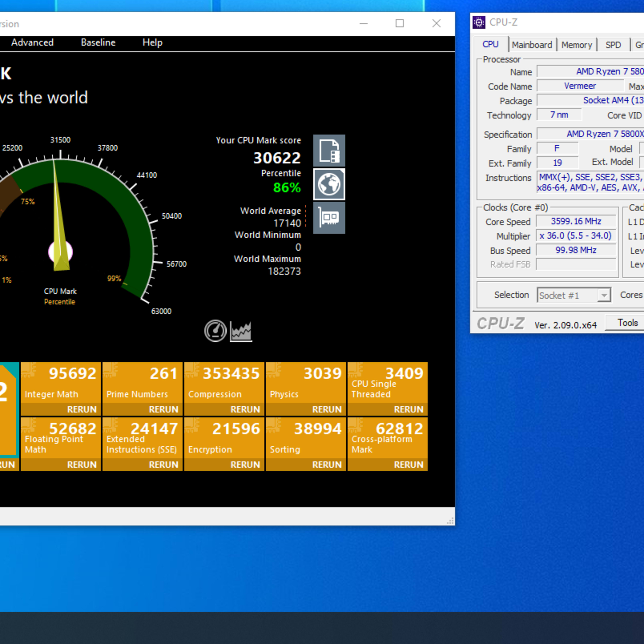Click the Technology field 7 nm
This screenshot has width=644, height=644.
pos(559,115)
